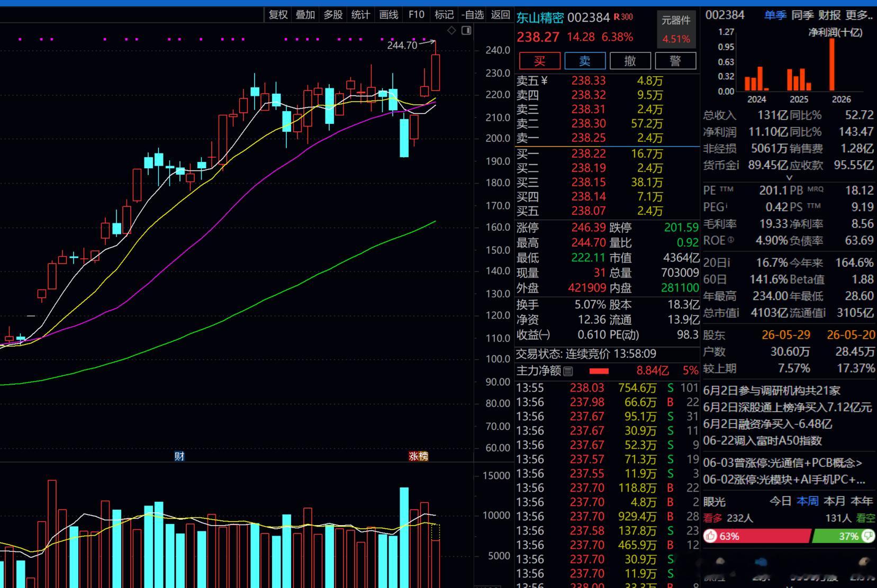Viewport: 877px width, 588px height.
Task: Click the latest candlestick near 244.70
Action: coord(436,72)
